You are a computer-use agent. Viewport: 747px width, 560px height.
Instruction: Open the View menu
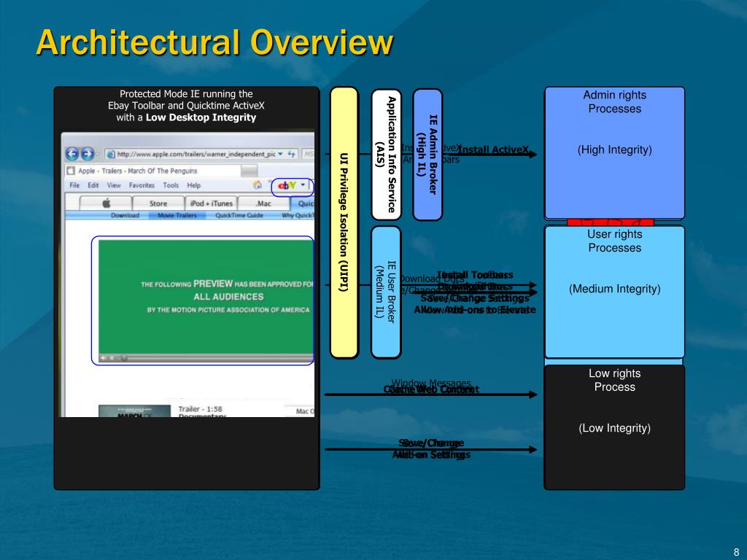[x=114, y=185]
